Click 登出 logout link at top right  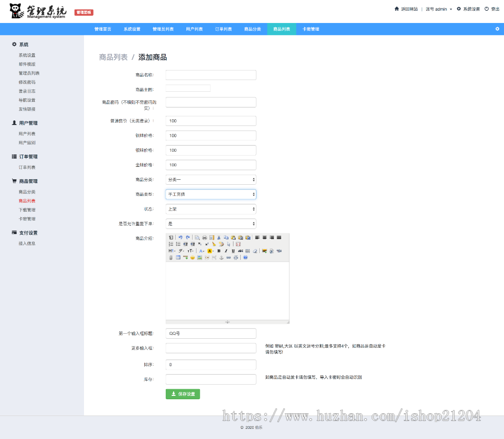click(x=492, y=9)
